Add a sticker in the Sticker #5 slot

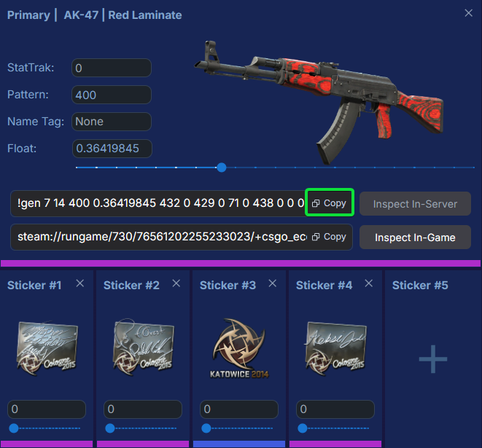point(433,359)
